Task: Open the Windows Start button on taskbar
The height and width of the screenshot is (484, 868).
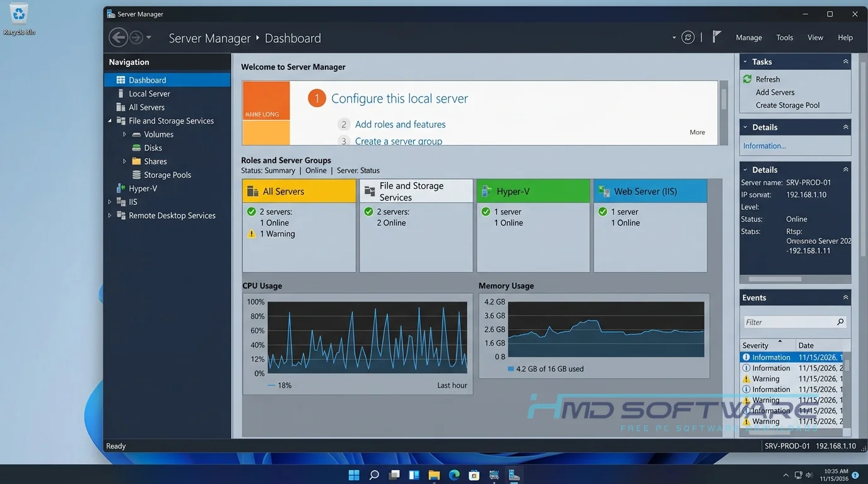Action: pos(354,475)
